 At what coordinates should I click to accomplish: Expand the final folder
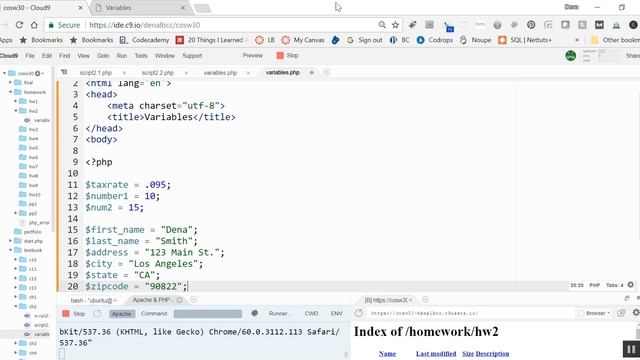[x=11, y=82]
